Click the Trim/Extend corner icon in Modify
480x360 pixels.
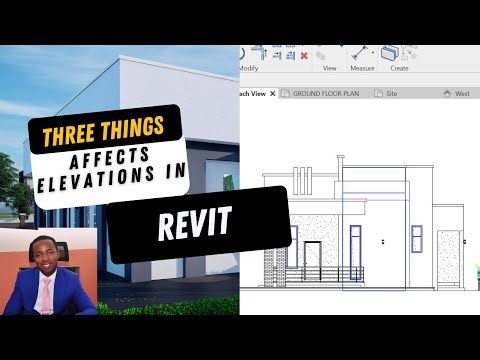pos(260,53)
